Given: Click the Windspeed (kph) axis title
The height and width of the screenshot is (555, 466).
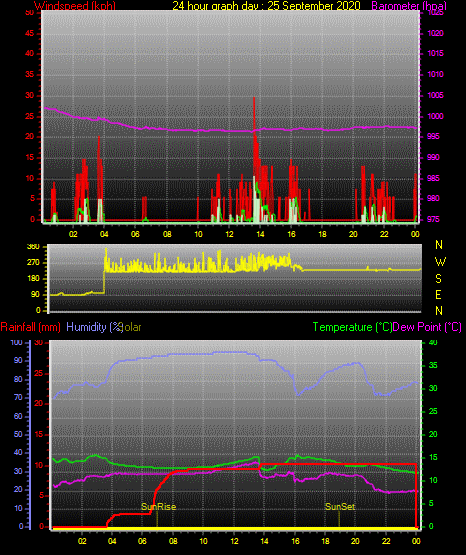Looking at the screenshot, I should pyautogui.click(x=75, y=6).
